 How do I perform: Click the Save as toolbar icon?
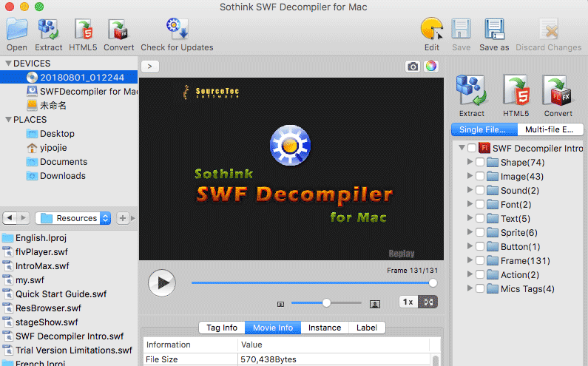click(494, 30)
